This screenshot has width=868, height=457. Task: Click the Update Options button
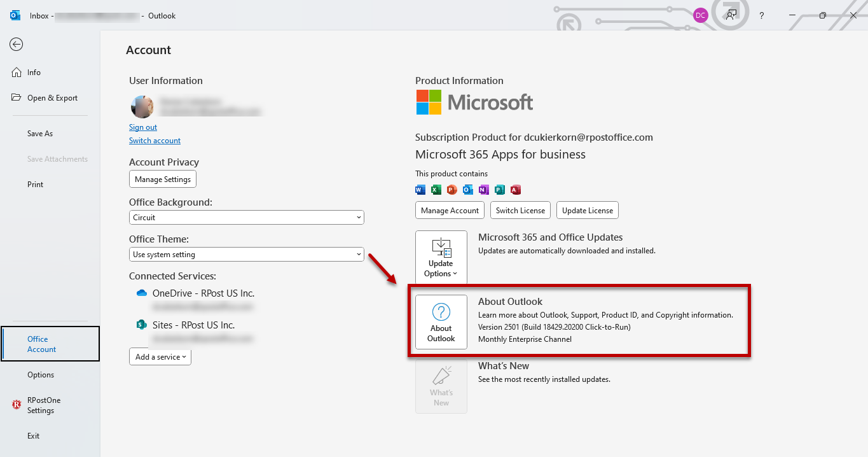441,257
